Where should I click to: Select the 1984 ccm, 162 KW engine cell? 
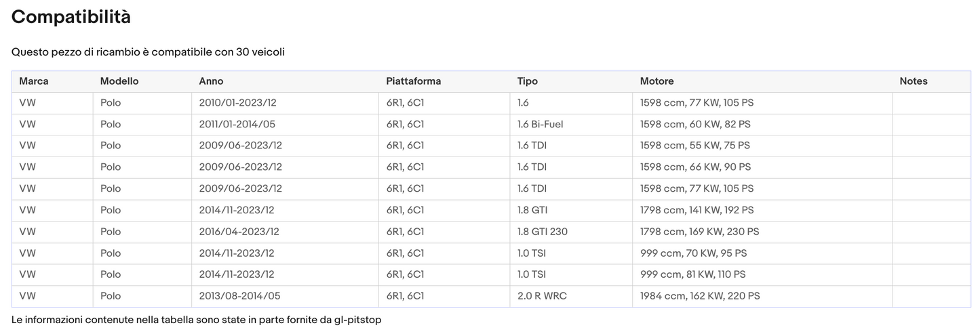(699, 296)
